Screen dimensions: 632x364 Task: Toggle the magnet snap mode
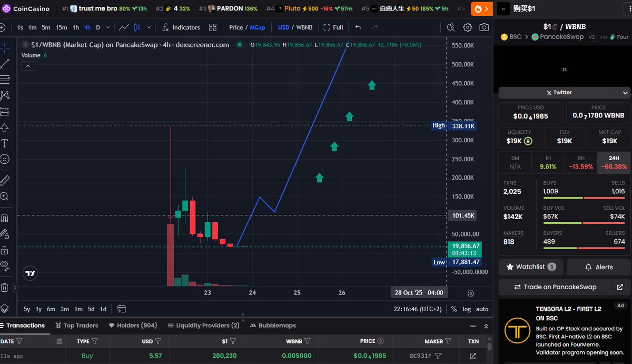point(5,218)
